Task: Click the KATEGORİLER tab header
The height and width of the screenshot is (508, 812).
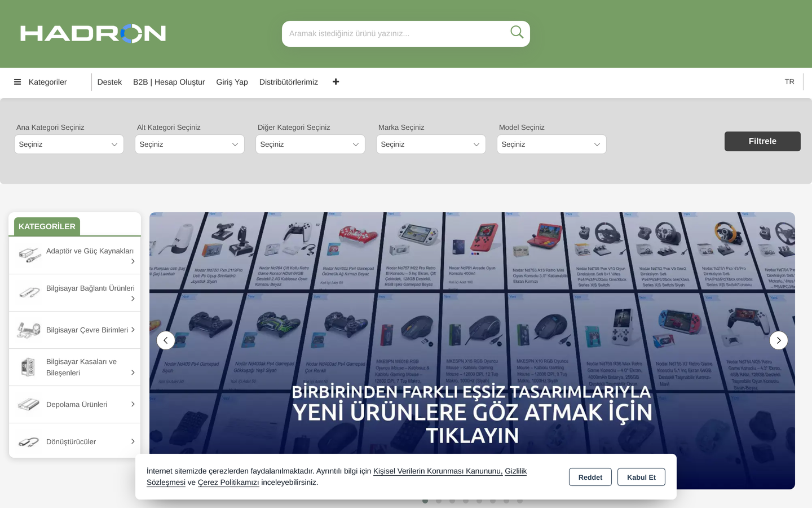Action: click(47, 226)
